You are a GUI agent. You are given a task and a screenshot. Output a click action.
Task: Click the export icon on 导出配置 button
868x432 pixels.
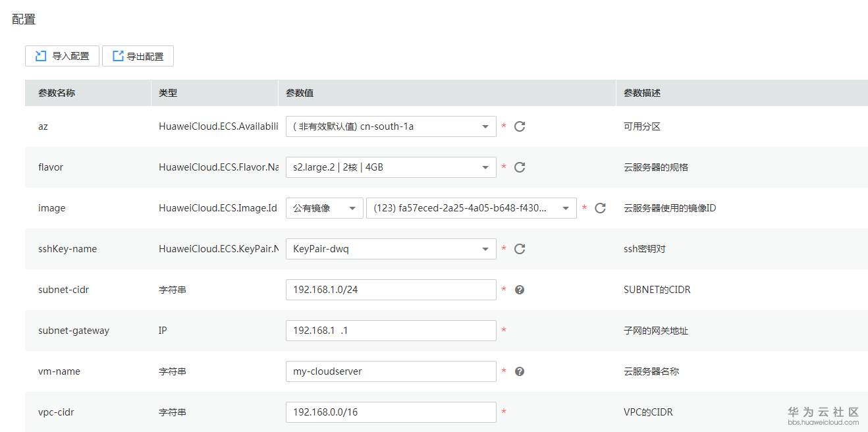117,56
